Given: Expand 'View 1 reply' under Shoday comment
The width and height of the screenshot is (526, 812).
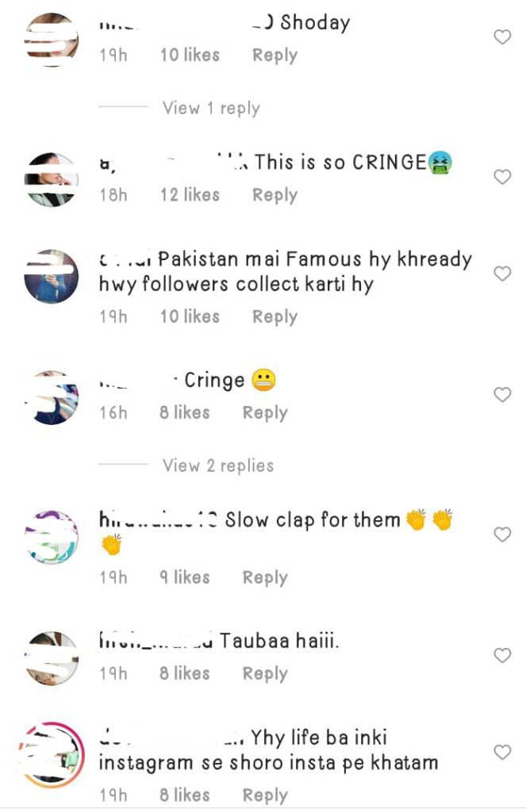Looking at the screenshot, I should tap(211, 108).
